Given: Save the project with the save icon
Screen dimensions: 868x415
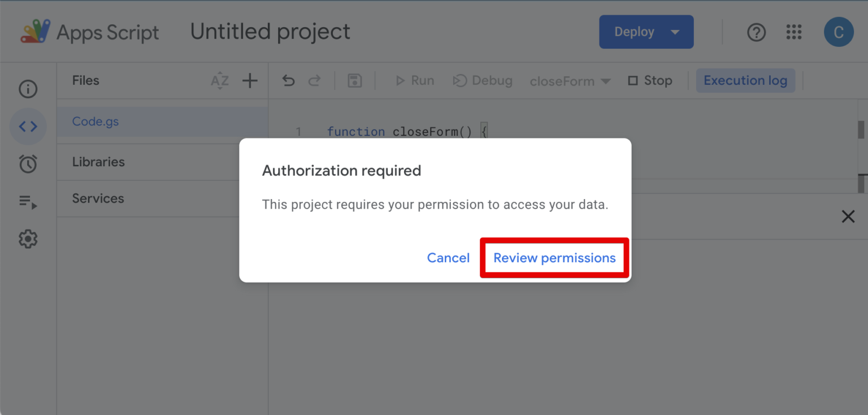Looking at the screenshot, I should click(x=354, y=80).
